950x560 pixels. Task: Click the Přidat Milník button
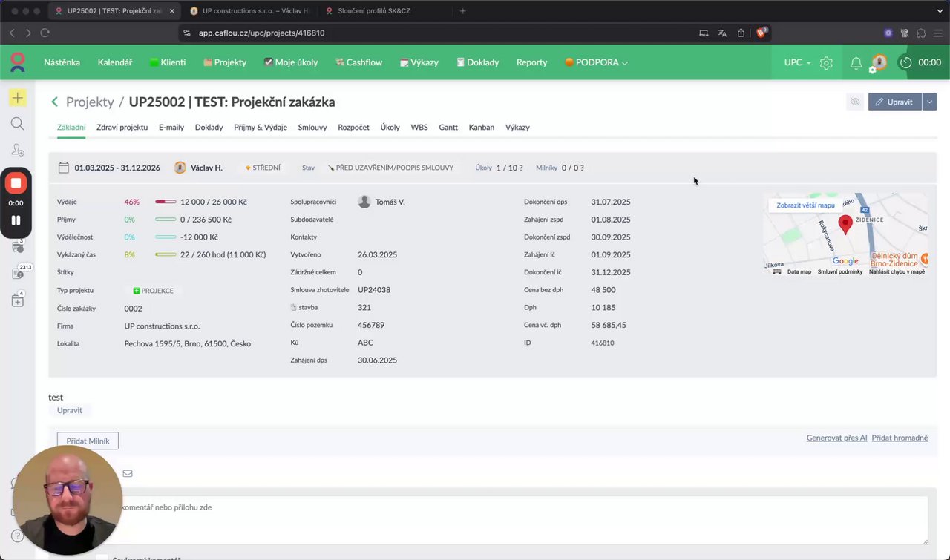point(88,441)
